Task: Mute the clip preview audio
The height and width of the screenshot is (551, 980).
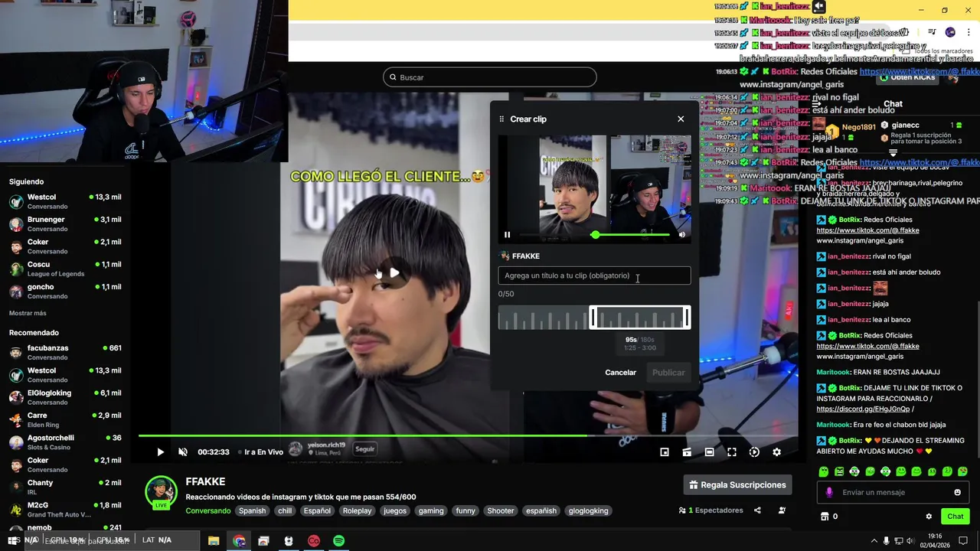Action: tap(682, 235)
